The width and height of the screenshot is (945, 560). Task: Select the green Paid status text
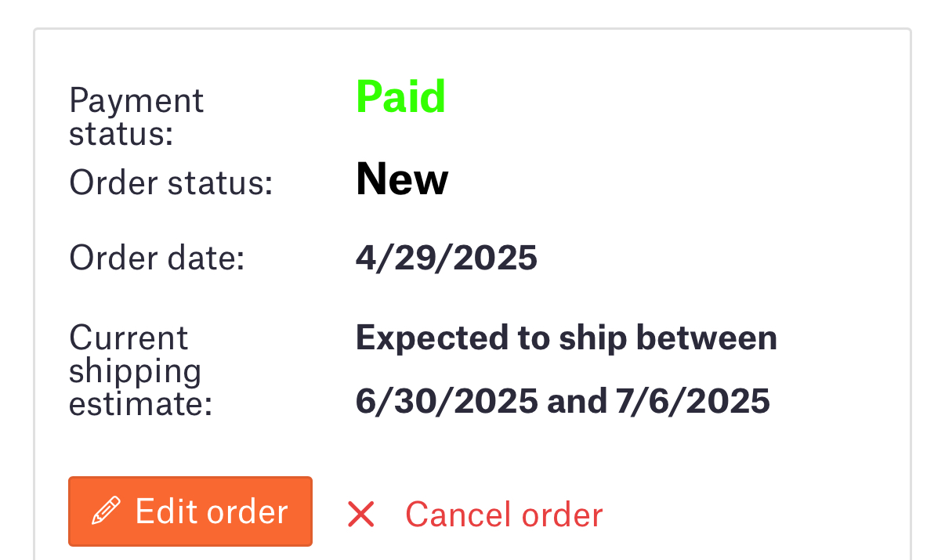(400, 97)
